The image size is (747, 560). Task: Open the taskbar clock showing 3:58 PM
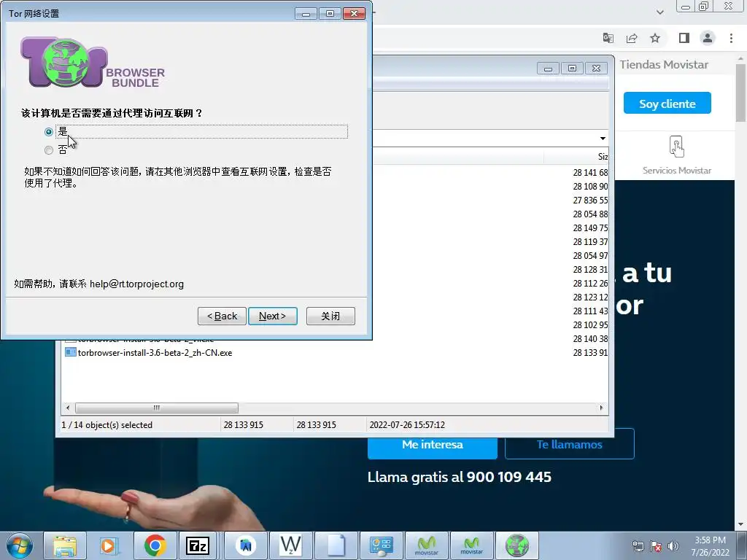[710, 546]
